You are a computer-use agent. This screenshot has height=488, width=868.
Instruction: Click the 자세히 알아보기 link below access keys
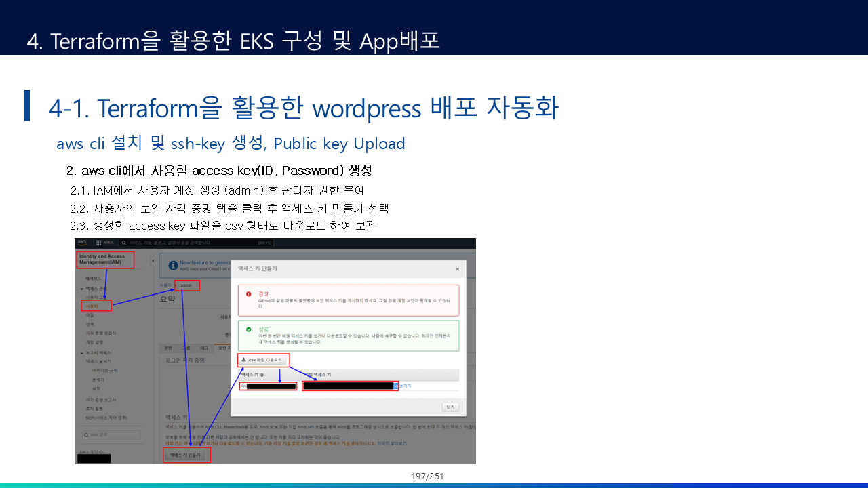(393, 443)
